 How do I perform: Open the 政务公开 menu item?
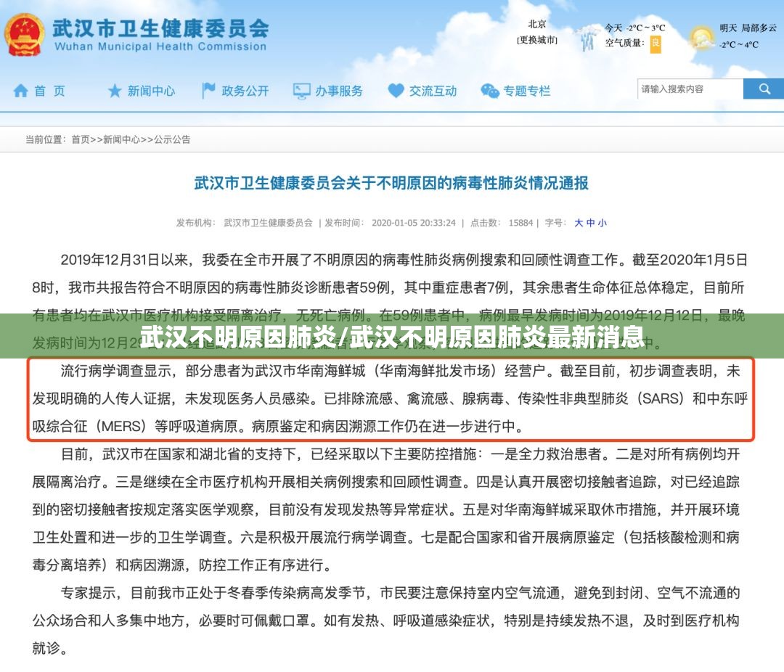pyautogui.click(x=245, y=91)
